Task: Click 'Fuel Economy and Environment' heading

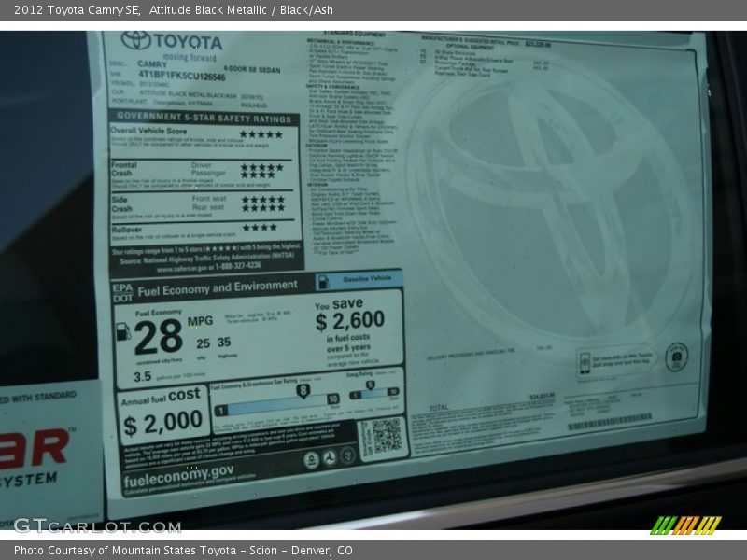Action: pyautogui.click(x=218, y=288)
